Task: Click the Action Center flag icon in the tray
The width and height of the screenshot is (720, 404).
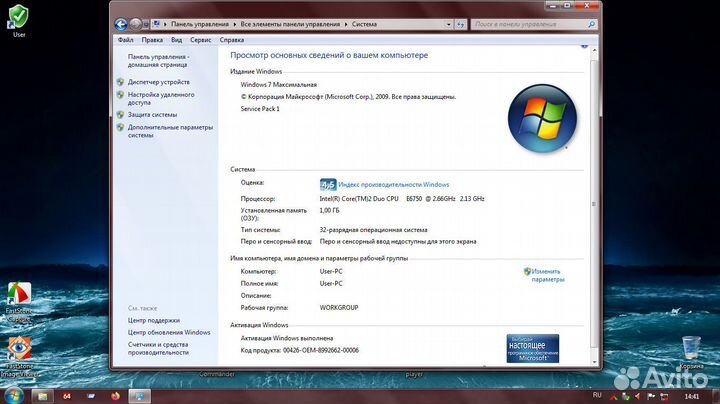Action: 651,396
